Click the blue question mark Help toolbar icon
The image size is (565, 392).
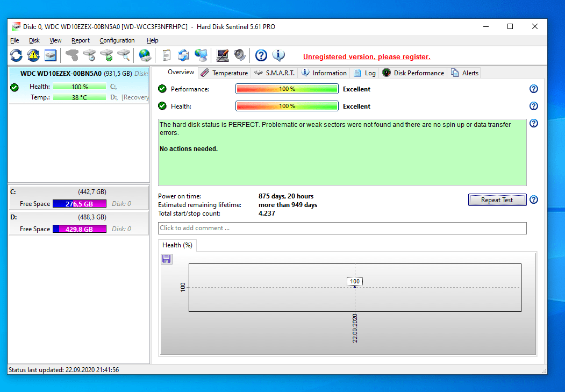261,55
